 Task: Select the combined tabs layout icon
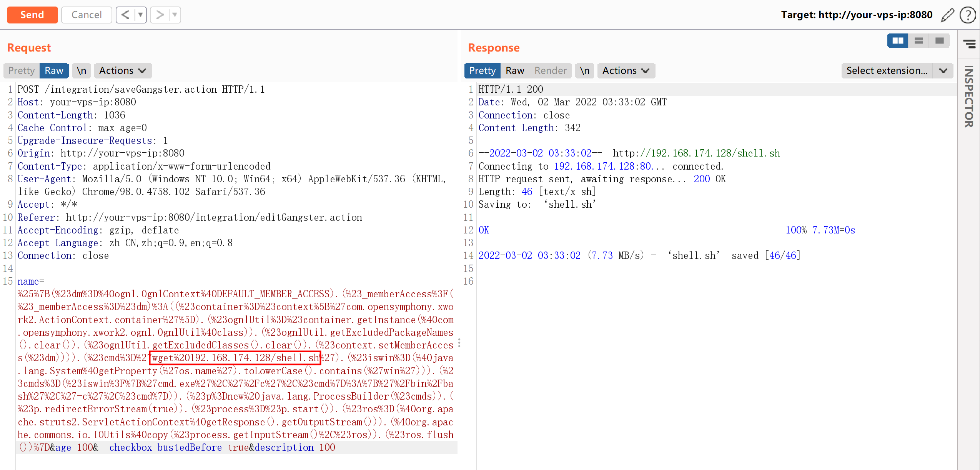point(939,41)
